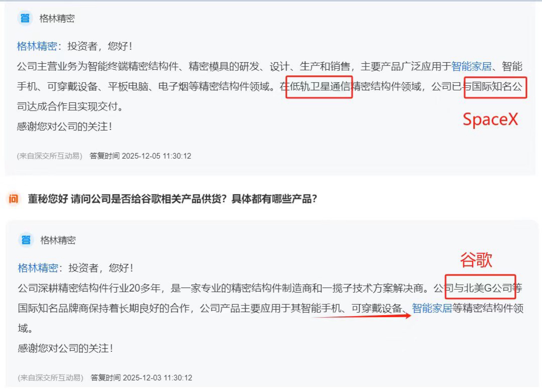This screenshot has height=392, width=542.
Task: Click the red box around 低轨卫星通信
Action: point(319,87)
